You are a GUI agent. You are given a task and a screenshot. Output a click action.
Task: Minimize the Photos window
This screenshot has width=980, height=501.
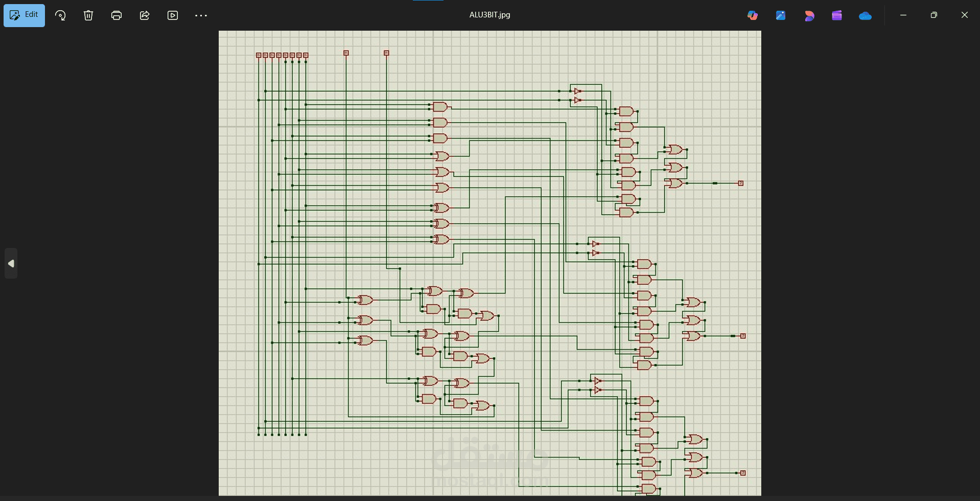tap(903, 15)
